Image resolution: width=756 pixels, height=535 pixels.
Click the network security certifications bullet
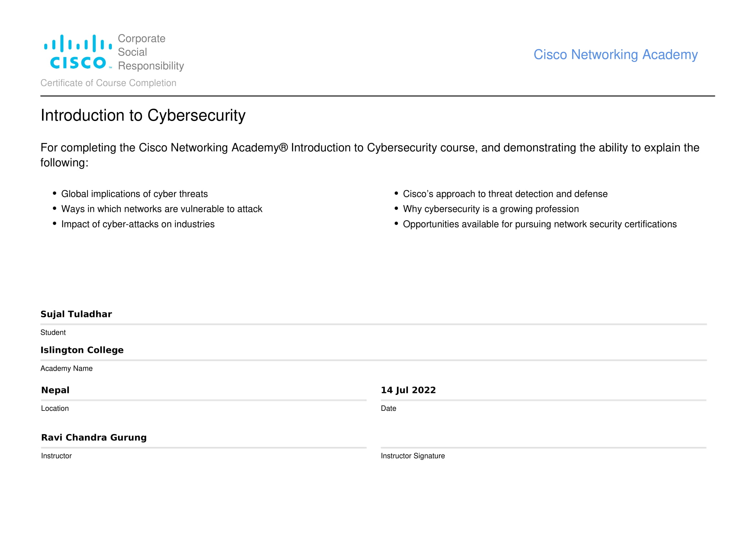539,224
